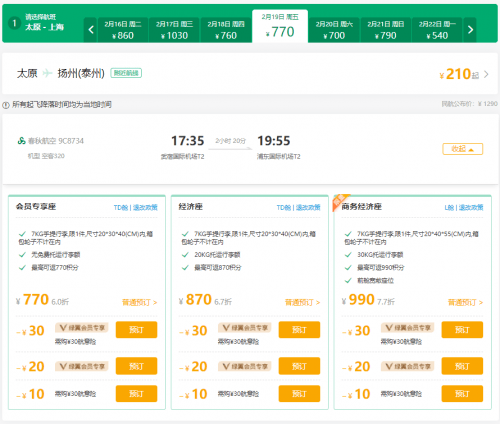Select the February 22 ¥540 date tab
The height and width of the screenshot is (424, 500).
coord(437,30)
